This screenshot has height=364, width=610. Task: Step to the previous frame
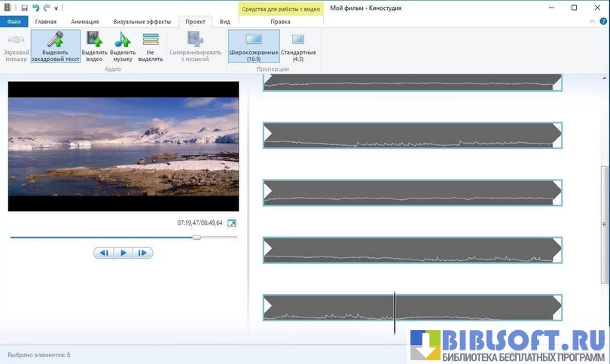(x=104, y=253)
